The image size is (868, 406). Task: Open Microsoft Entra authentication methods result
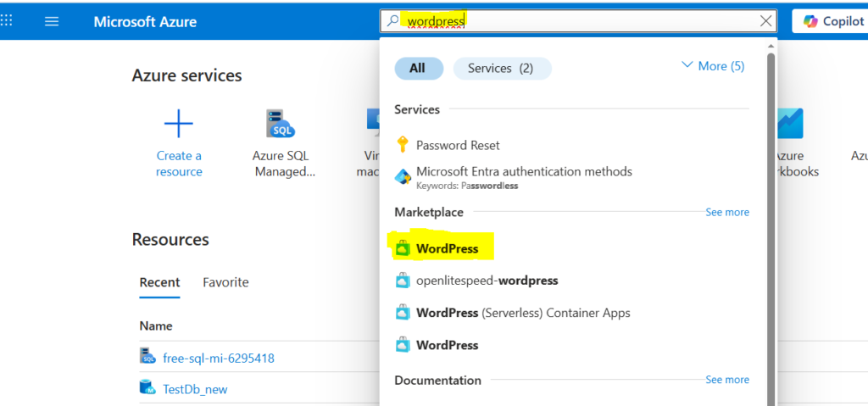pyautogui.click(x=524, y=172)
